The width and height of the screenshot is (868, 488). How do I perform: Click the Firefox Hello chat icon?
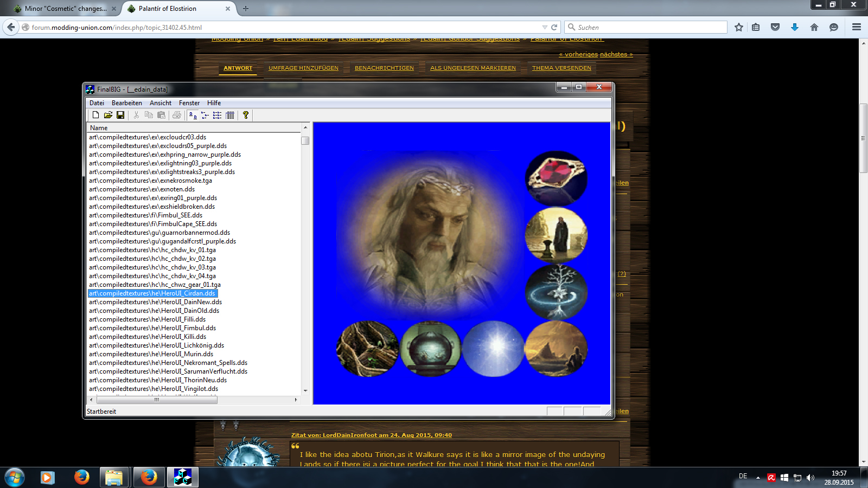(x=834, y=27)
